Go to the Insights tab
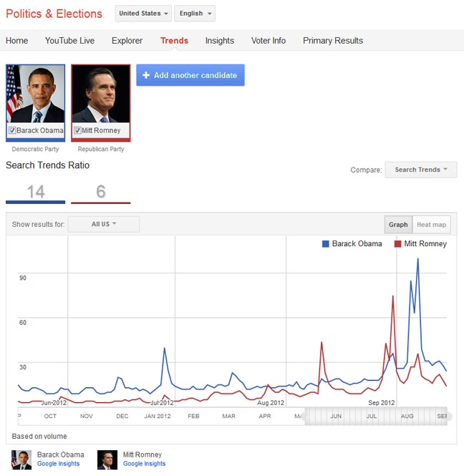Image resolution: width=464 pixels, height=476 pixels. [220, 41]
